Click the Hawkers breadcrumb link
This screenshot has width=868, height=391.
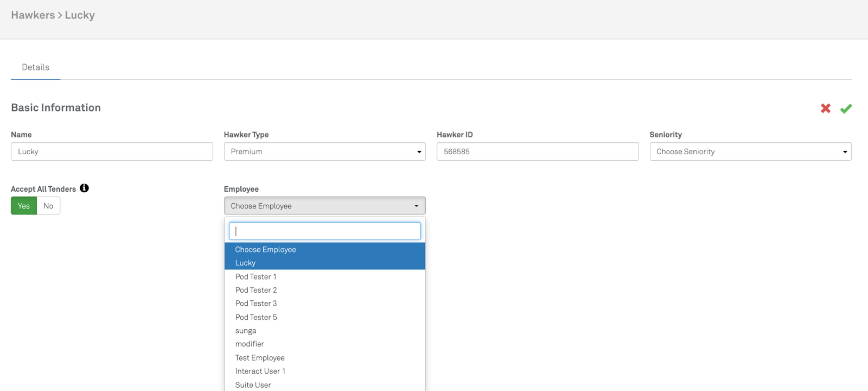(33, 15)
